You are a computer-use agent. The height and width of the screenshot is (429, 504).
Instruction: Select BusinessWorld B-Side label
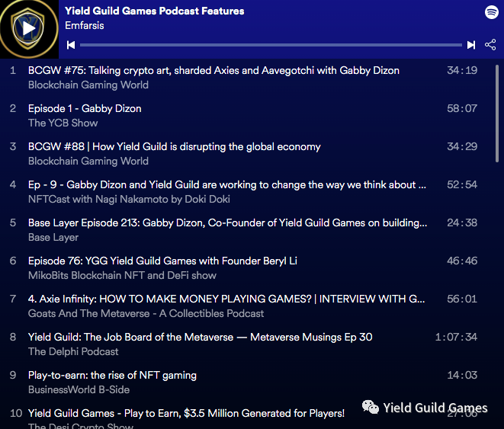click(x=79, y=389)
